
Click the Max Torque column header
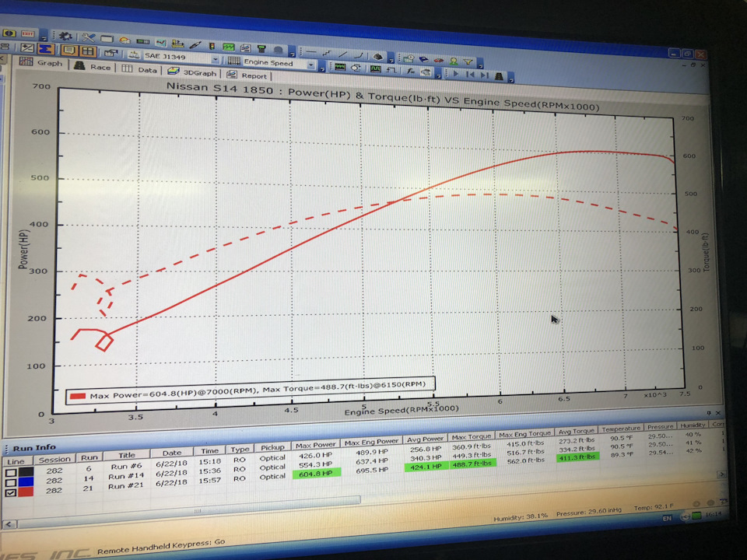472,436
